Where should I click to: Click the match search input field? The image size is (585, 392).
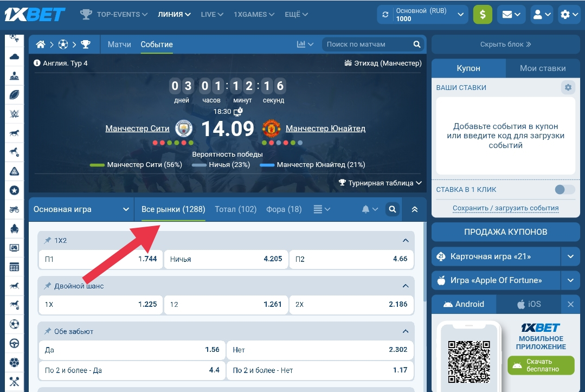click(368, 44)
